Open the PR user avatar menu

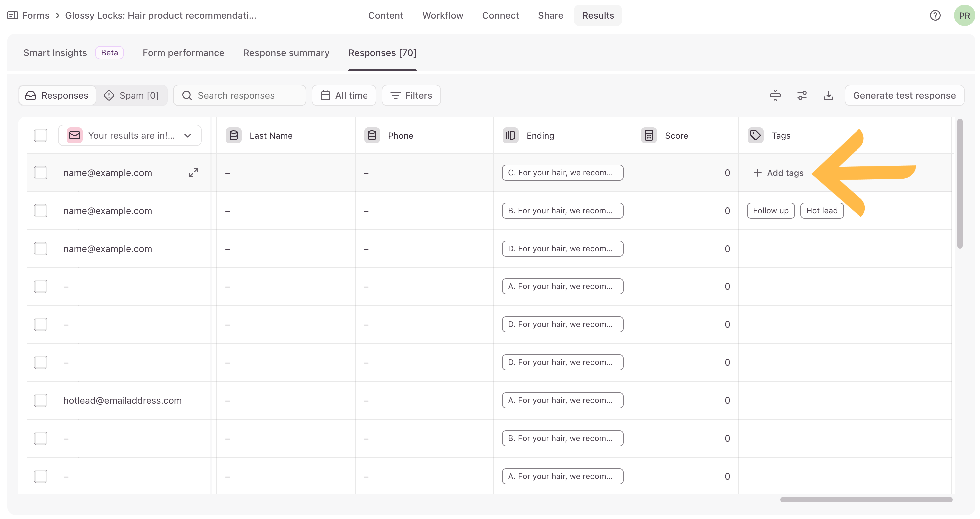pyautogui.click(x=964, y=15)
